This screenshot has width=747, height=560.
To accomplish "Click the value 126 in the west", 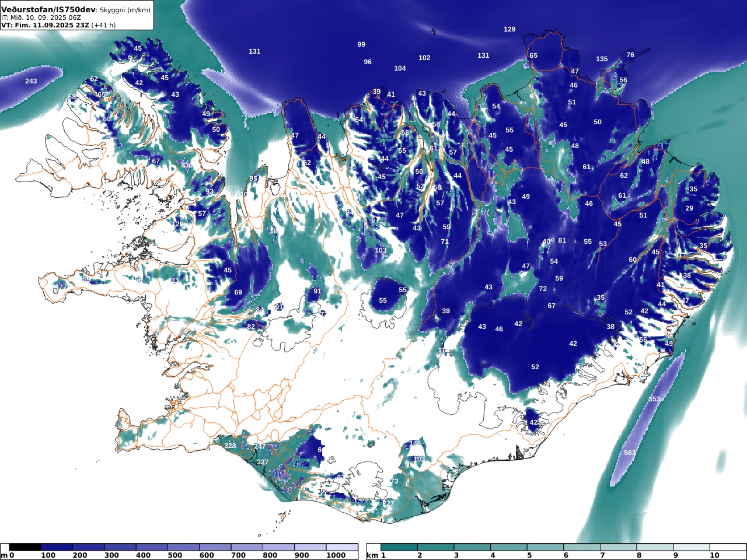I will (178, 224).
